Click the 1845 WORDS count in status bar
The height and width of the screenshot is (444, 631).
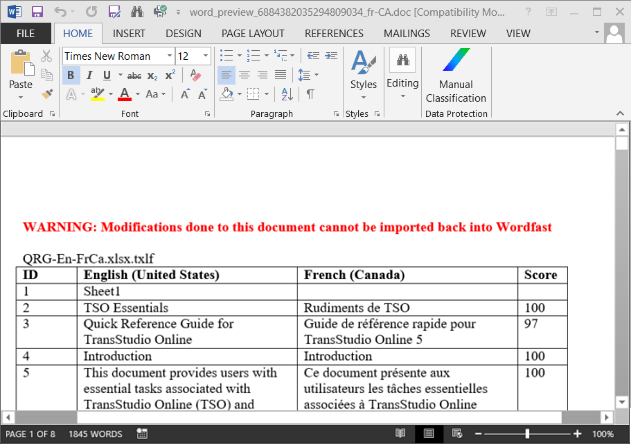[95, 435]
